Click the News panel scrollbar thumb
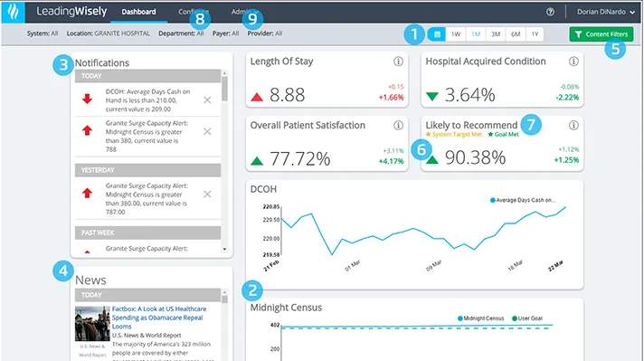This screenshot has height=361, width=644. point(224,299)
